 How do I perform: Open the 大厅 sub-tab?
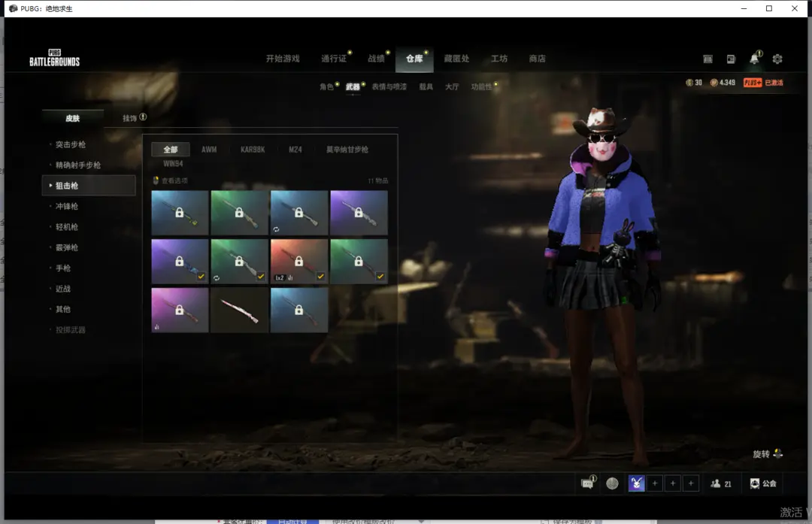452,86
